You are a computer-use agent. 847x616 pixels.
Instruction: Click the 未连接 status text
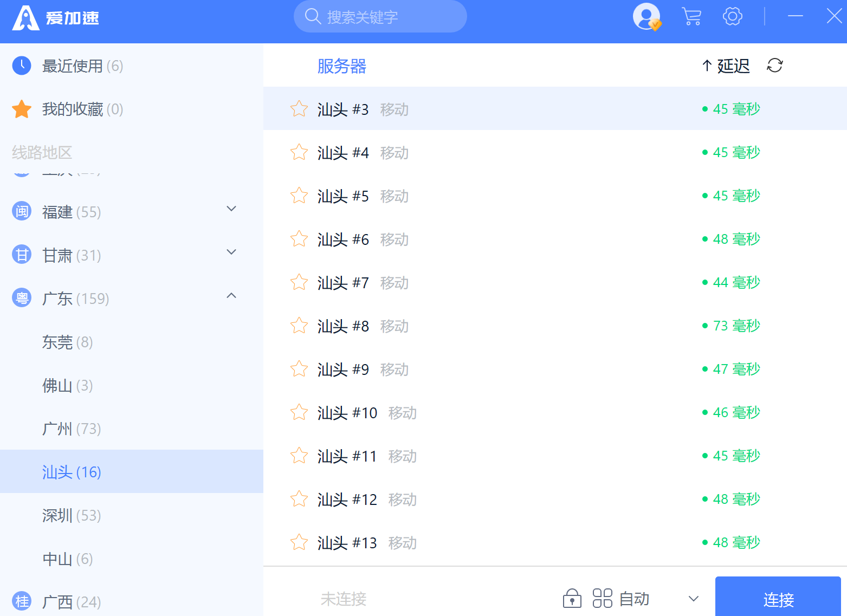point(344,599)
